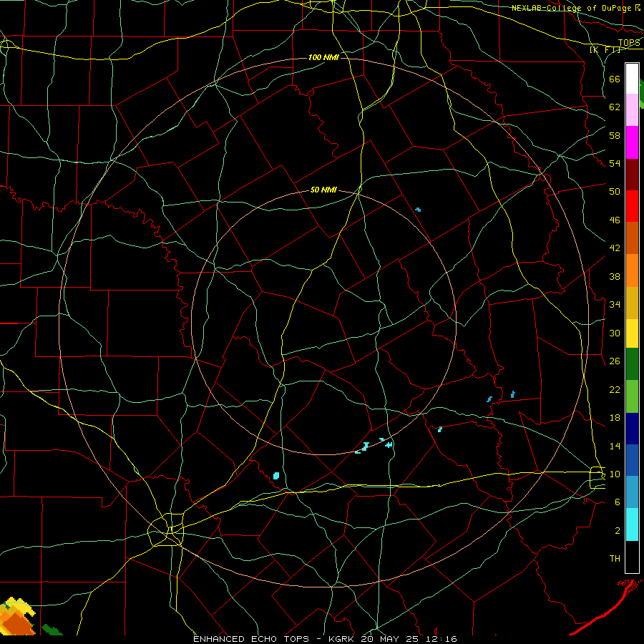Select the 26 legend number

point(615,361)
